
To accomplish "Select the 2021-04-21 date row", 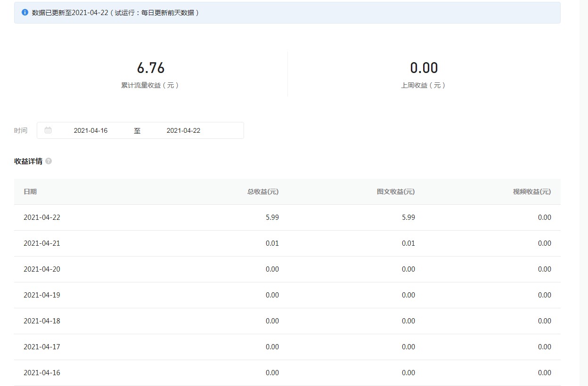I will (x=42, y=243).
